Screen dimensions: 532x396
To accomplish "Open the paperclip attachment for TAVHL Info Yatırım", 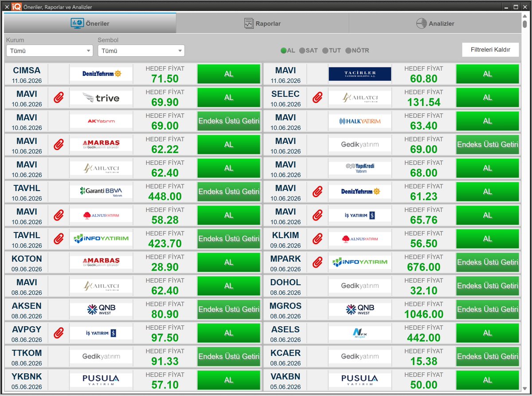I will click(x=59, y=239).
